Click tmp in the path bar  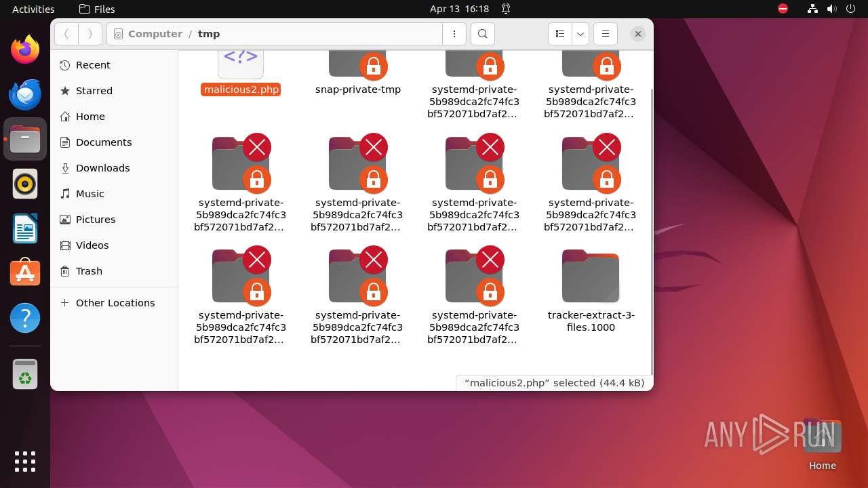(x=209, y=34)
